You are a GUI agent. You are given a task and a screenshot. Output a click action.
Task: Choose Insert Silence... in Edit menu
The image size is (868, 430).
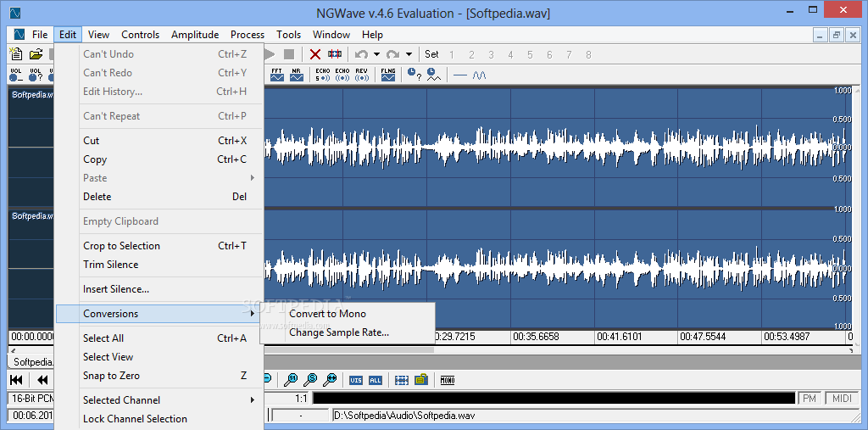click(x=159, y=289)
